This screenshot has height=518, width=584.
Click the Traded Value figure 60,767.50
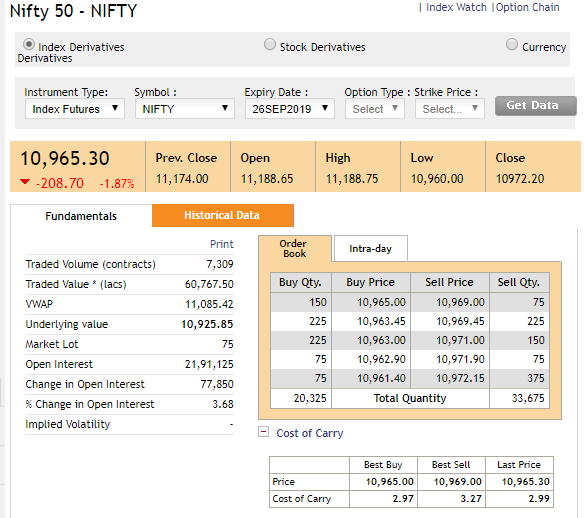(x=209, y=284)
